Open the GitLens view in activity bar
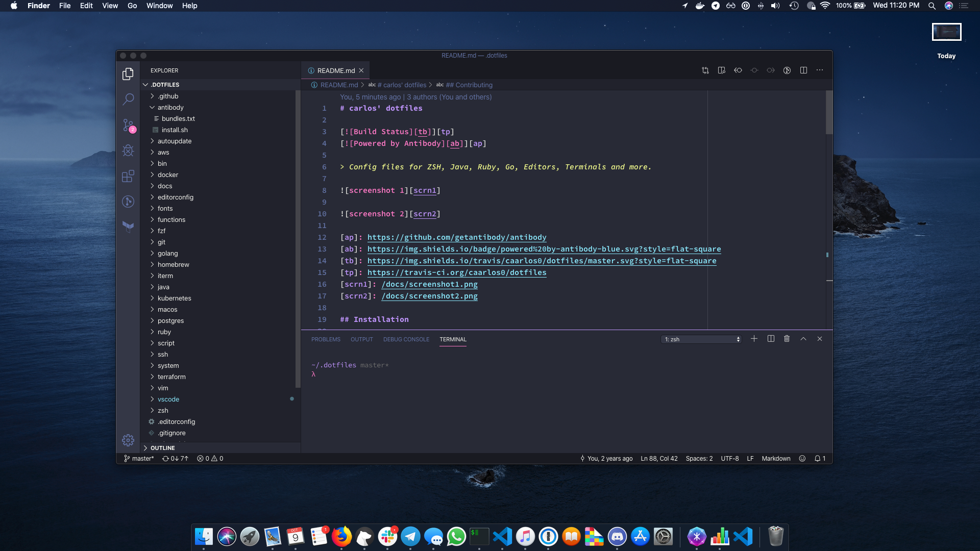Viewport: 980px width, 551px height. [x=128, y=202]
